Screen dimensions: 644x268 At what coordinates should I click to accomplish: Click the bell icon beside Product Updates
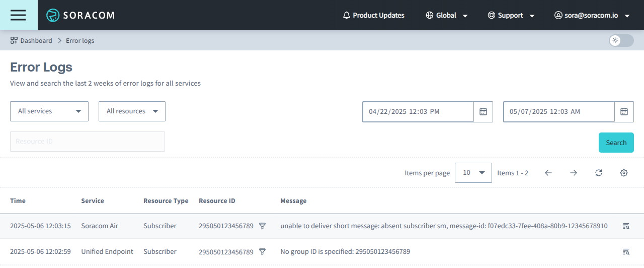coord(347,15)
